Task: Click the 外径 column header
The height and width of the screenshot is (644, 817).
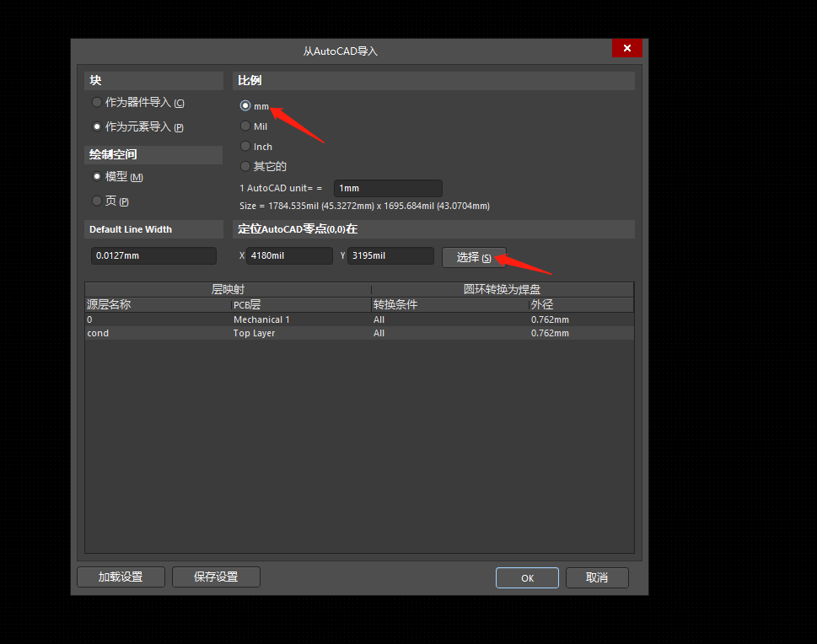Action: point(582,304)
